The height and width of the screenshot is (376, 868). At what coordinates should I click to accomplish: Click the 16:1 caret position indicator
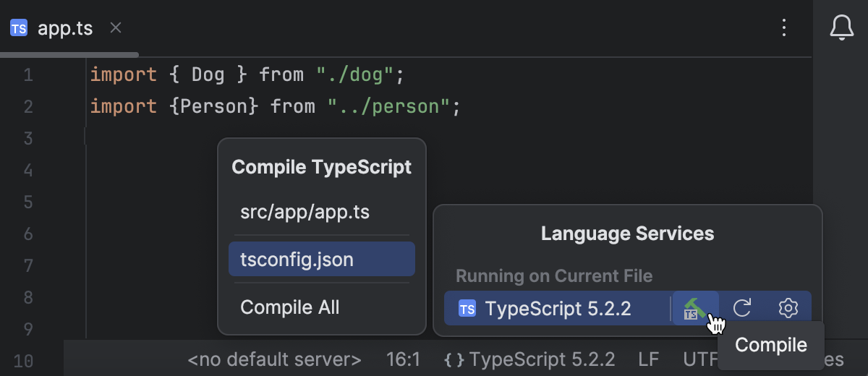(404, 359)
